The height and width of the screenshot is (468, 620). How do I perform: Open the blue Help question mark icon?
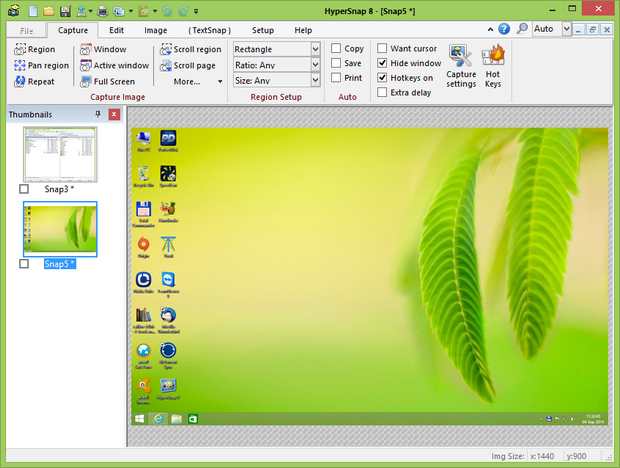504,29
